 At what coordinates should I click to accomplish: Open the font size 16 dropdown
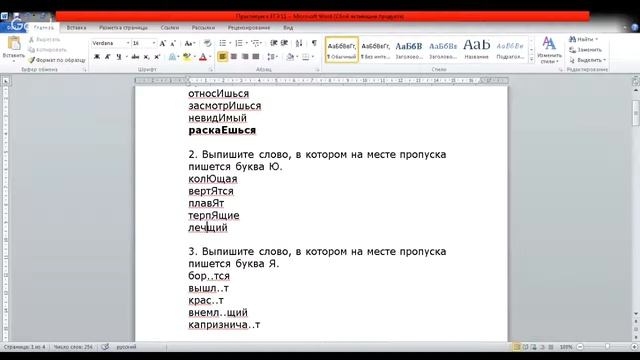pyautogui.click(x=154, y=43)
